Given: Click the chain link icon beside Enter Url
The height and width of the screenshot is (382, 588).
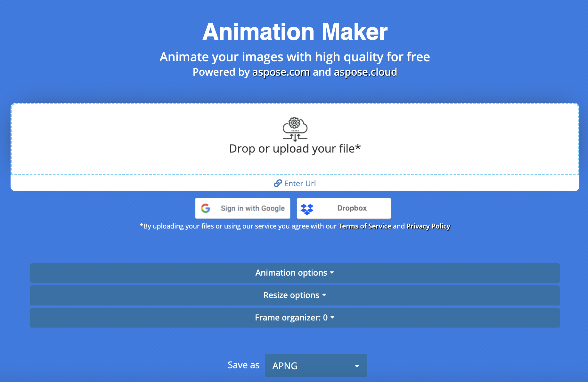Looking at the screenshot, I should 278,183.
